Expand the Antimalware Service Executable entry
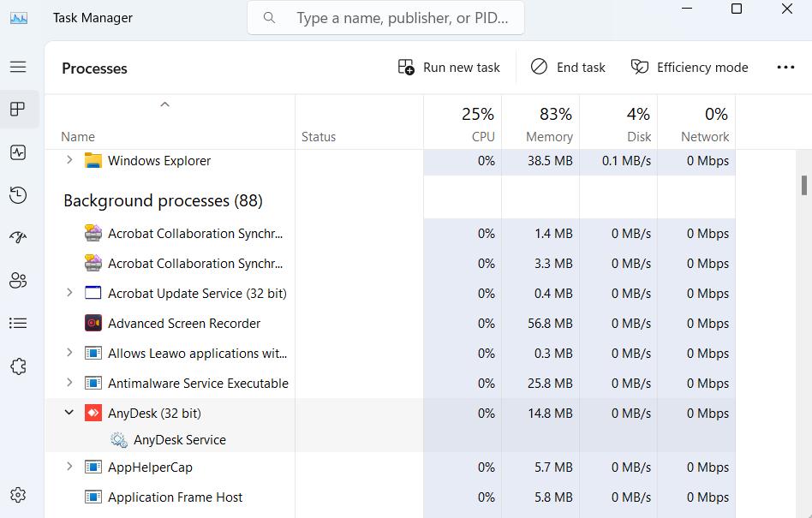 click(69, 383)
